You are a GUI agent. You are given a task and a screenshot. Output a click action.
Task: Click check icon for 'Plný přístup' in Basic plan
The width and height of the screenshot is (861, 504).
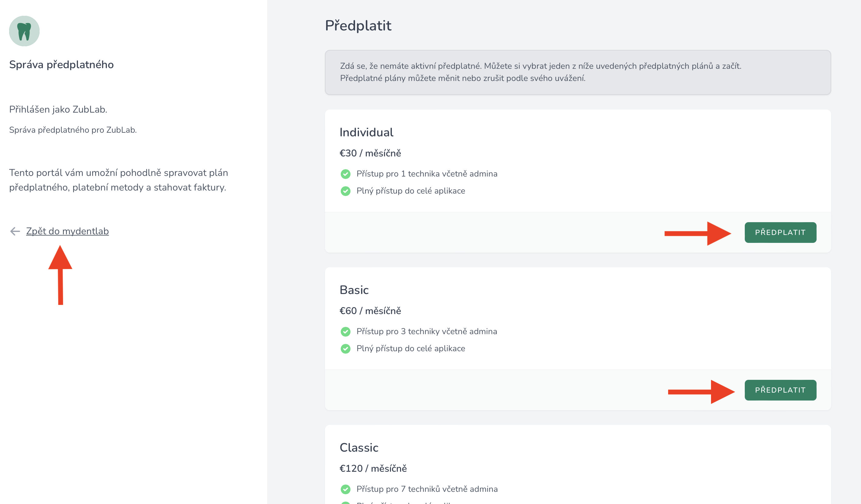[x=345, y=348]
